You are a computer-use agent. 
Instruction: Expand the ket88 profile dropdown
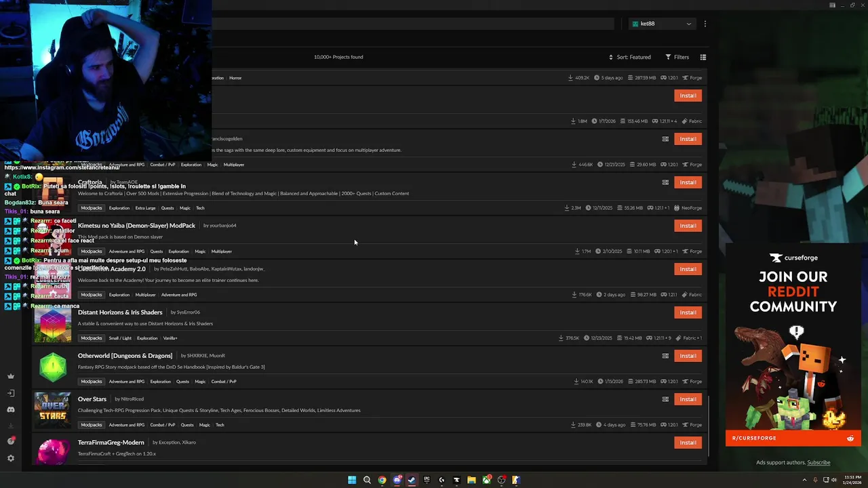tap(662, 24)
